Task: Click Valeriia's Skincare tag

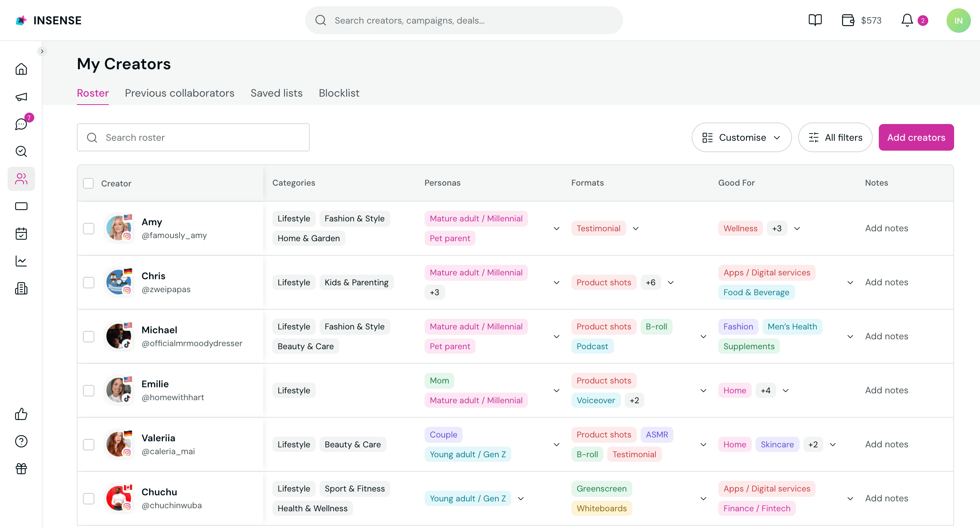Action: (x=777, y=445)
